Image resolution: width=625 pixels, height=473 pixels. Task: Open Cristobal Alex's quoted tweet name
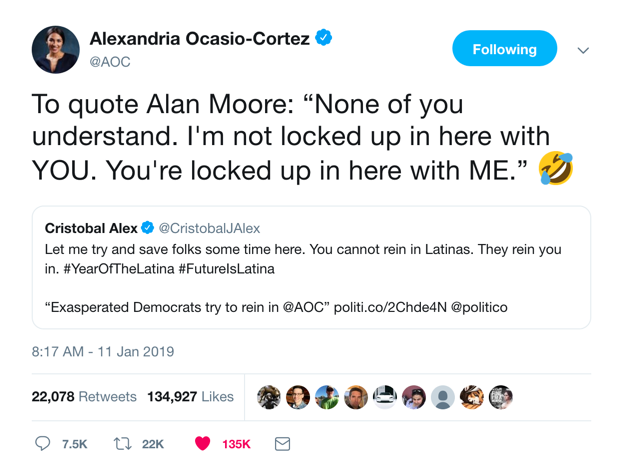(91, 229)
